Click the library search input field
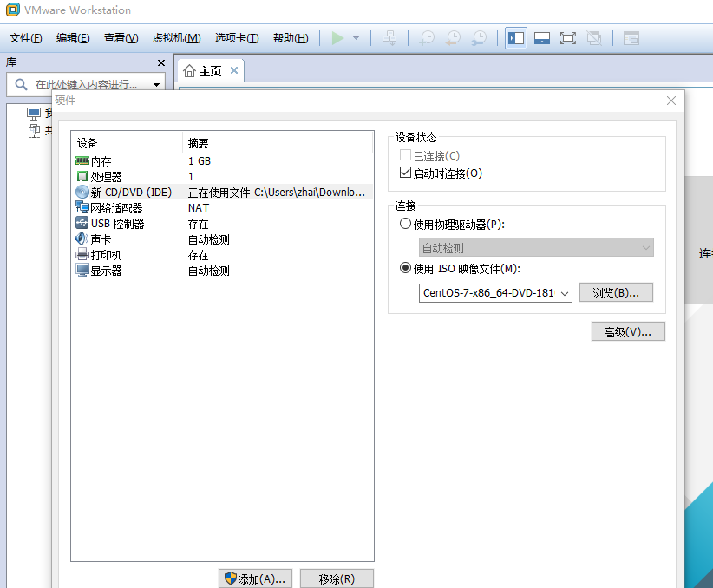Screen dimensions: 713x588 [87, 85]
